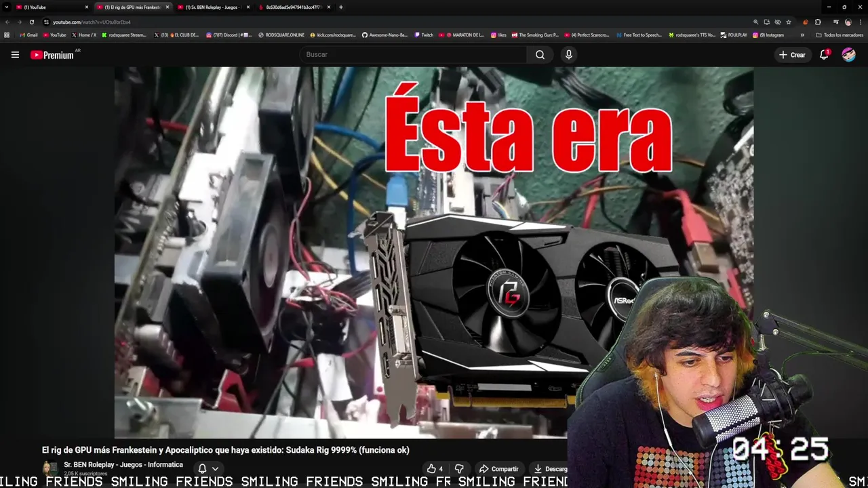Open the Discord bookmark

pos(229,35)
